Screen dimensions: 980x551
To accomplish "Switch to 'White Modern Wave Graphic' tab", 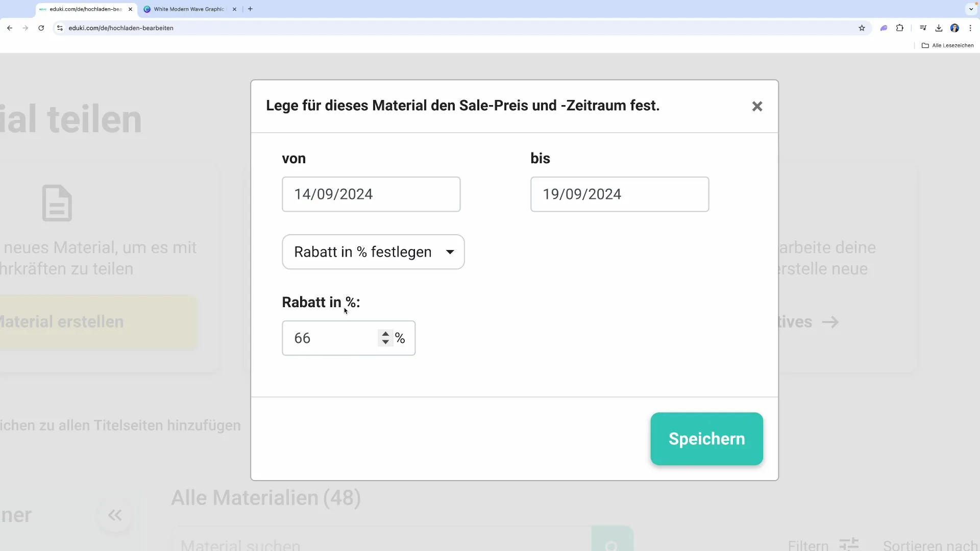I will 189,9.
